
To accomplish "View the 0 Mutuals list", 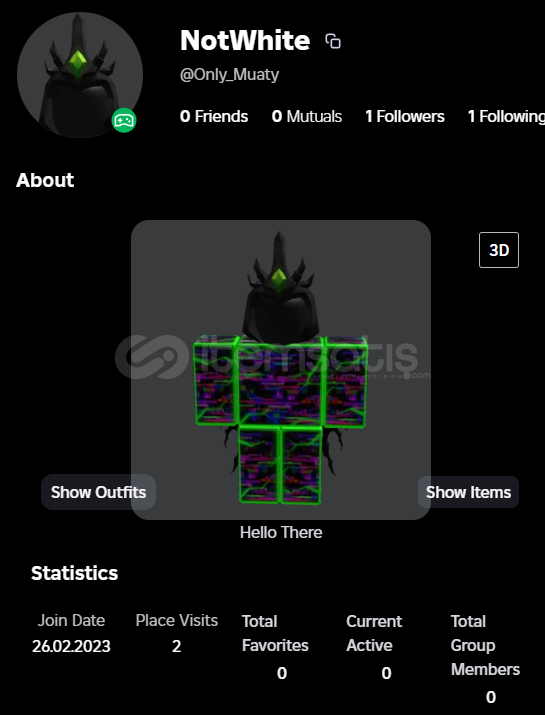I will coord(307,116).
